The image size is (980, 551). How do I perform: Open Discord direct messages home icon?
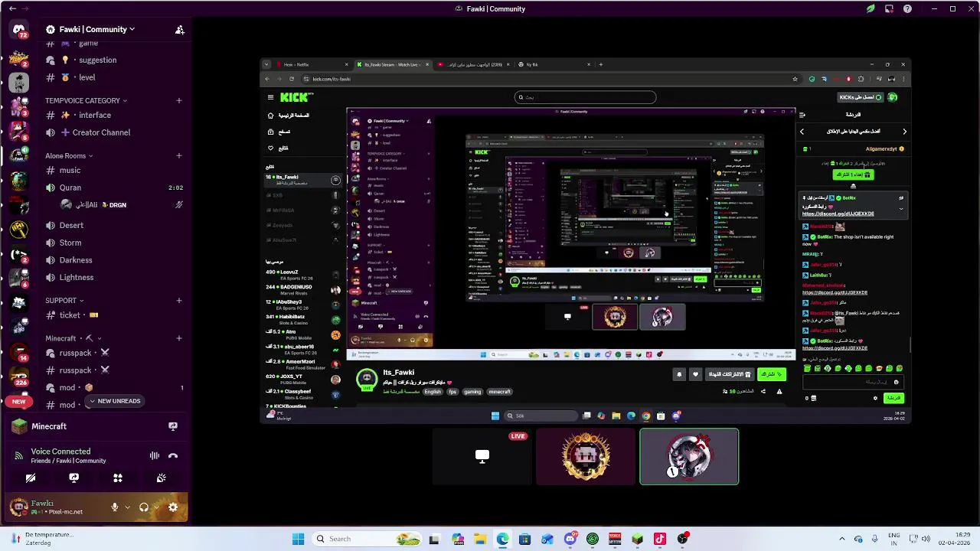coord(19,31)
